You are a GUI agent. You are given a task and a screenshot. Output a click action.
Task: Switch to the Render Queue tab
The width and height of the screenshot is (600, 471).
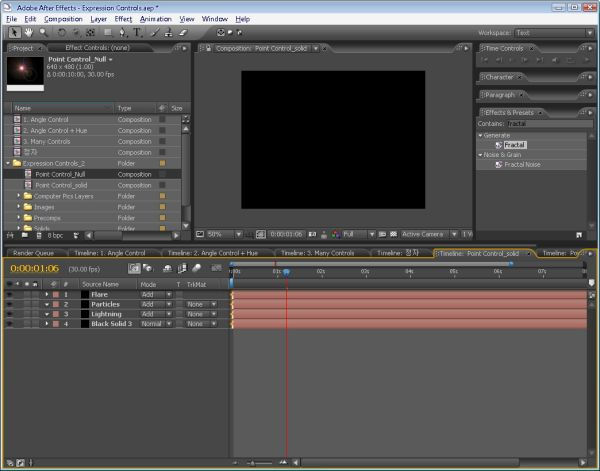[x=33, y=253]
